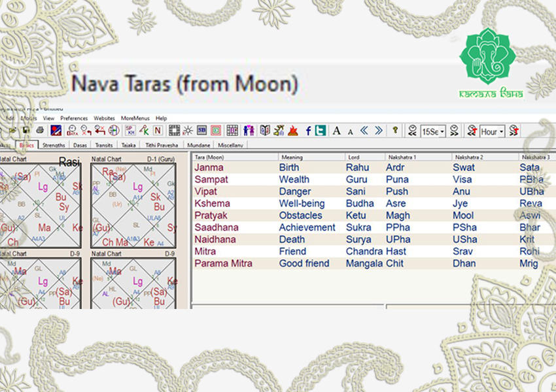Open the birth Data clock icon
The height and width of the screenshot is (392, 556).
tap(72, 131)
